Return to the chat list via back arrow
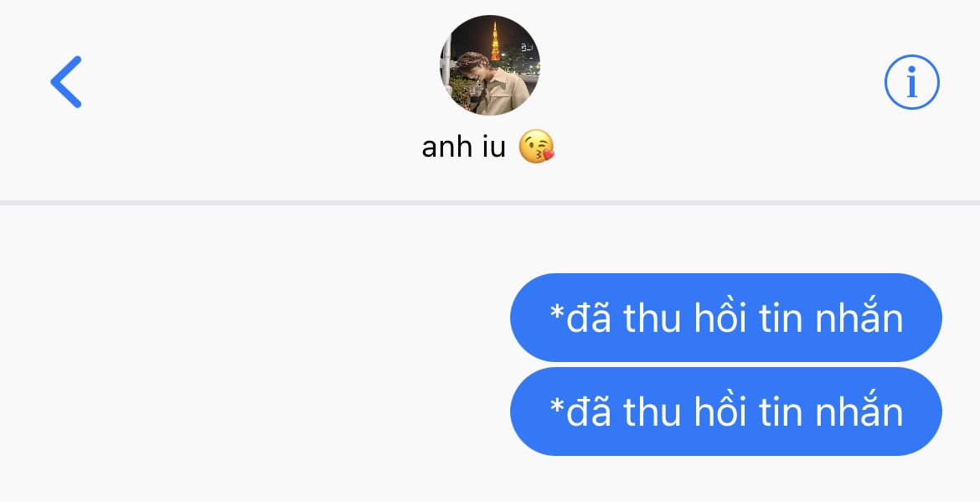Screen dimensions: 980x502 coord(66,82)
